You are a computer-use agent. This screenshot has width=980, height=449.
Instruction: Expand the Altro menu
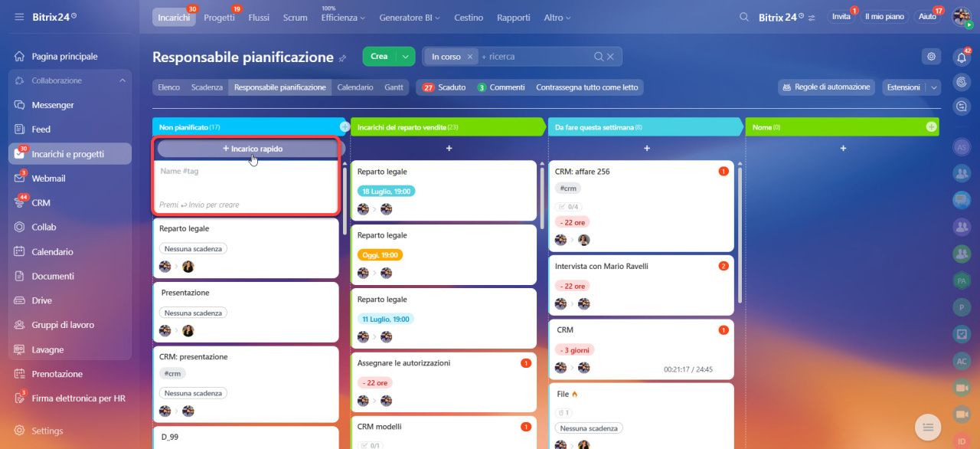[x=556, y=17]
